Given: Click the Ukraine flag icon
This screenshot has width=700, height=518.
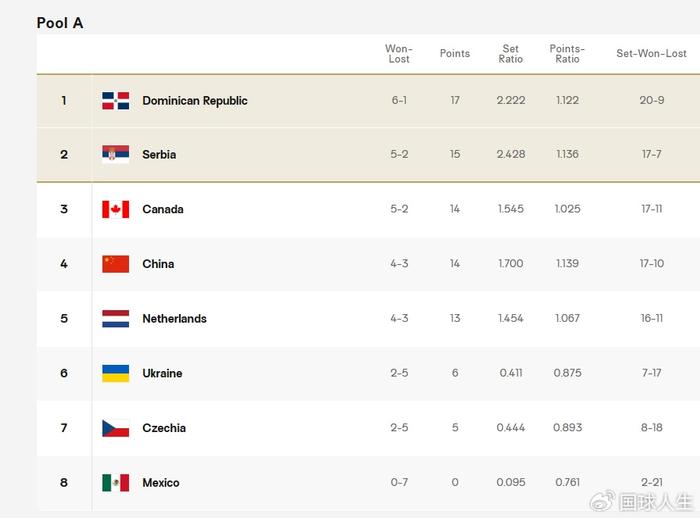Looking at the screenshot, I should click(116, 373).
